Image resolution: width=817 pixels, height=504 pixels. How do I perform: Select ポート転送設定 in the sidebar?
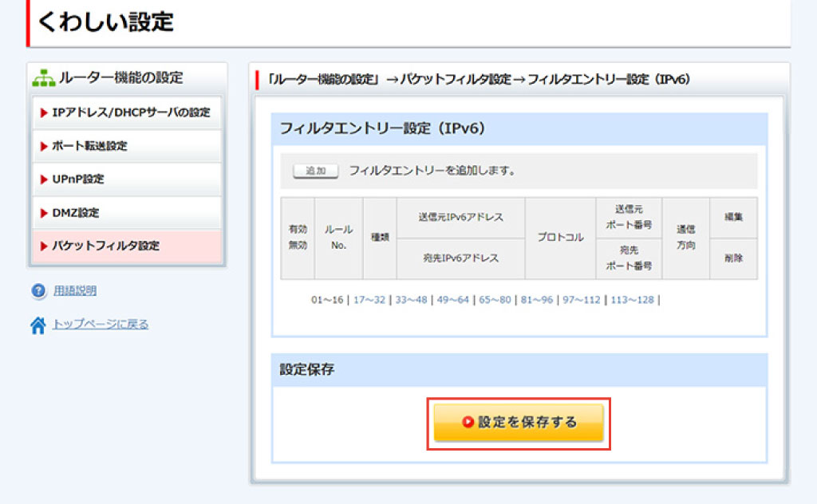(126, 146)
